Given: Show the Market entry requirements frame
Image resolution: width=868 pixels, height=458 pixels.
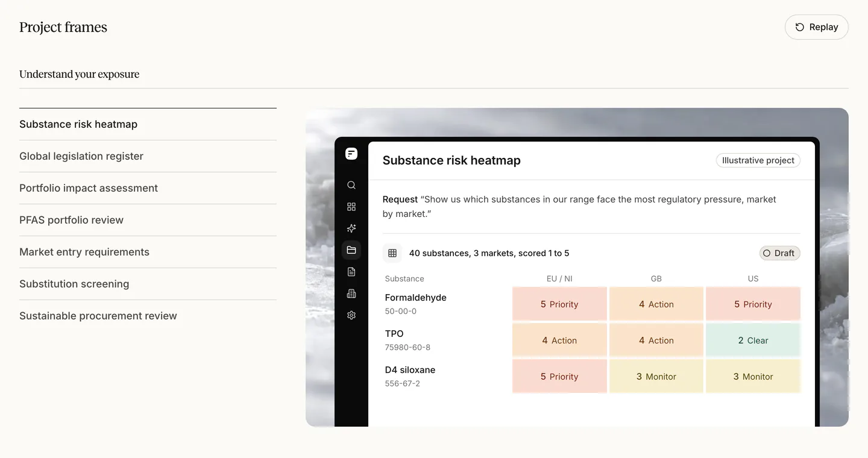Looking at the screenshot, I should [x=148, y=252].
